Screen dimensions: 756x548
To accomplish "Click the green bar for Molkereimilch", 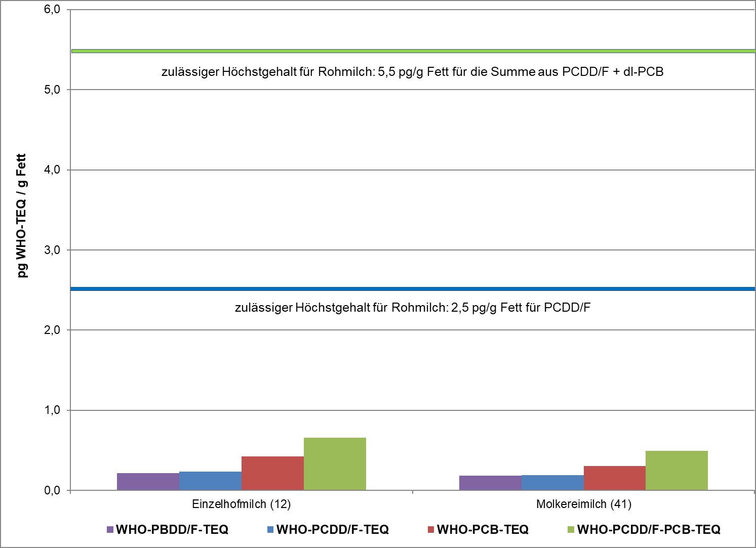I will (677, 471).
